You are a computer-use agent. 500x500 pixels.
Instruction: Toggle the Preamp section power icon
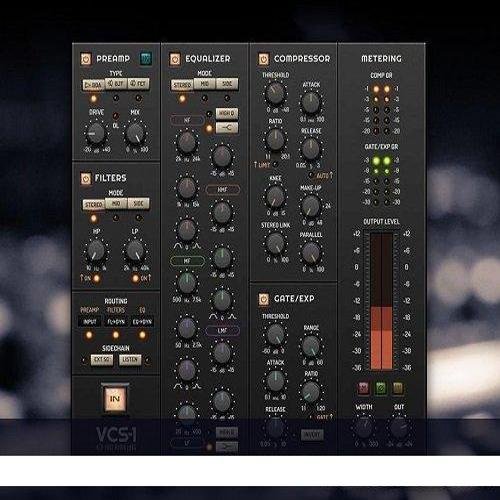tap(86, 59)
